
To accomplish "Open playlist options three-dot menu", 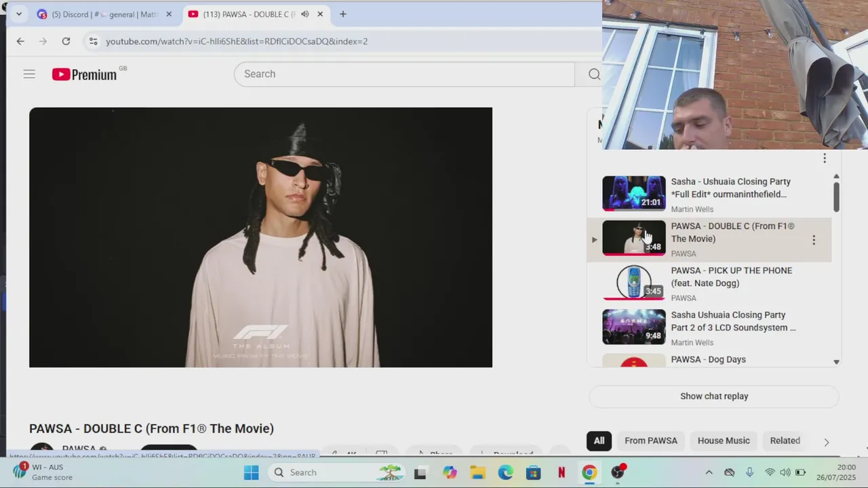I will 825,158.
